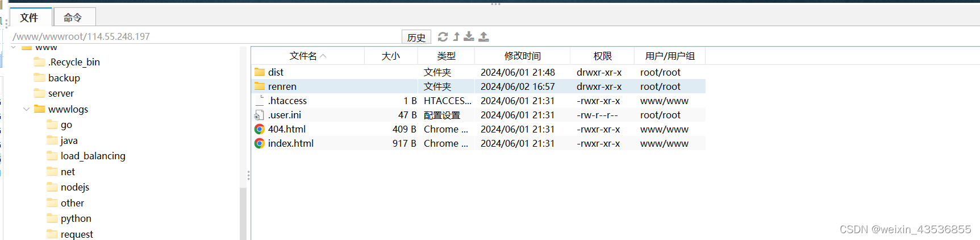Viewport: 980px width, 240px height.
Task: Click the 文件夹 type cell of dist
Action: [x=437, y=72]
